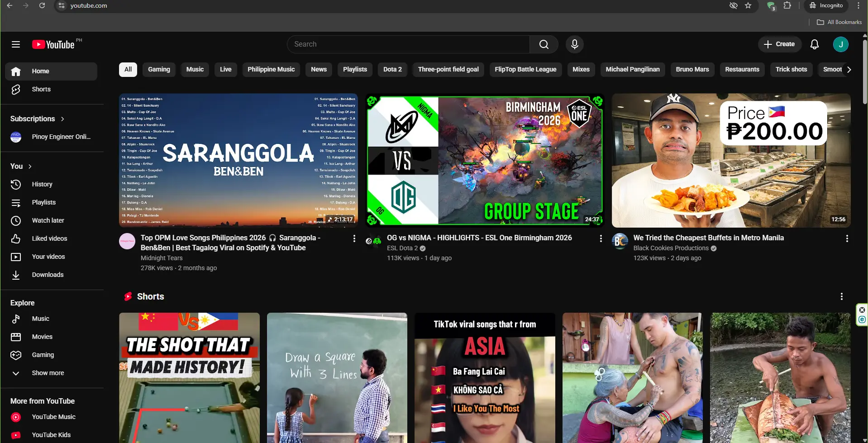Click the search magnifier button
Image resolution: width=868 pixels, height=443 pixels.
point(544,44)
